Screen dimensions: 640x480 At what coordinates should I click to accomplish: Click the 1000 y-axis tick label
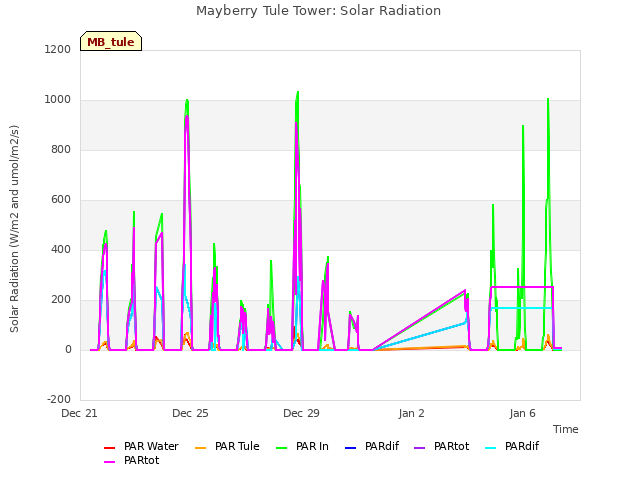pyautogui.click(x=58, y=100)
